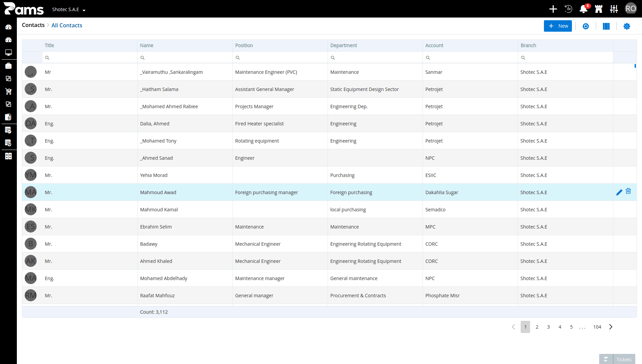This screenshot has width=642, height=364.
Task: Select the 'Static Equipment Design Sector' cell
Action: [x=375, y=89]
